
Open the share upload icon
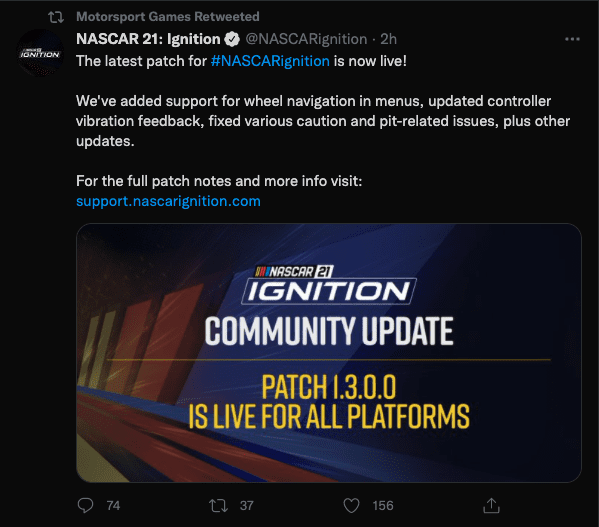(491, 506)
